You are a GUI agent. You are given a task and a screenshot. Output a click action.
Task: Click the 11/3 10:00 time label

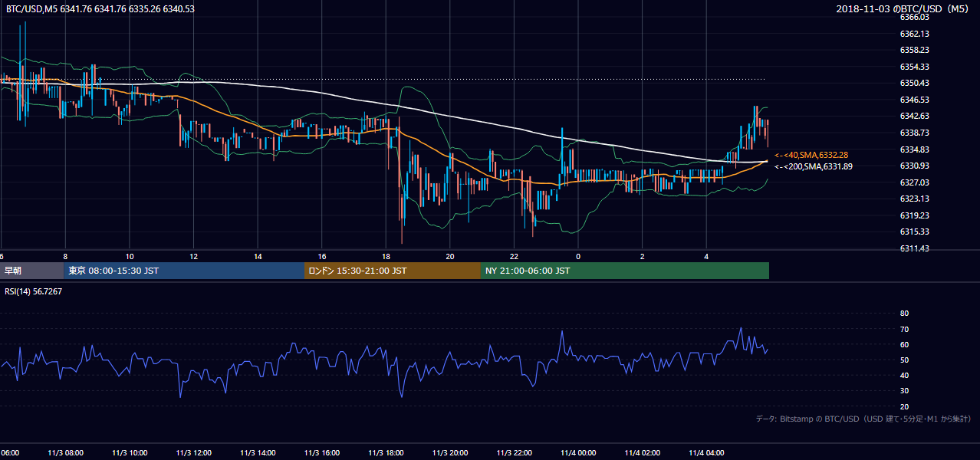tap(130, 453)
